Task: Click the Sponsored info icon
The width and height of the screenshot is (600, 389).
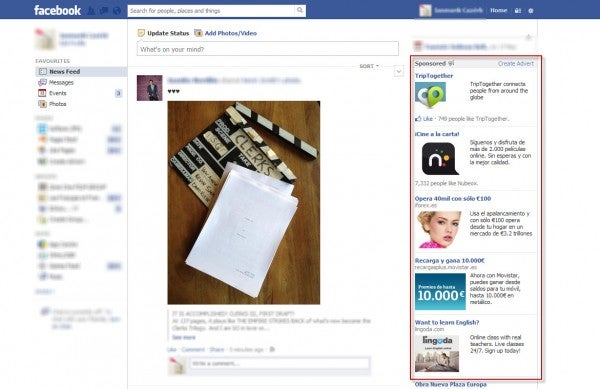Action: pos(451,63)
